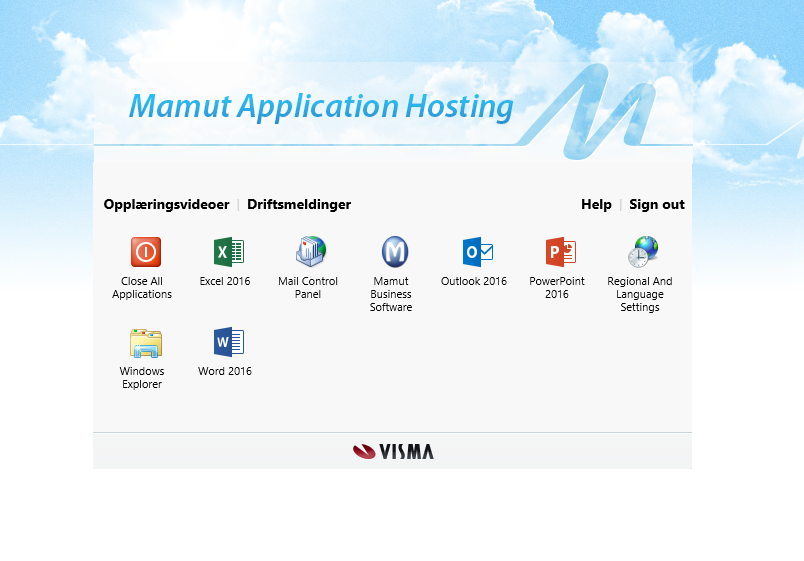The height and width of the screenshot is (561, 804).
Task: Select the Word 2016 text label
Action: pos(225,371)
